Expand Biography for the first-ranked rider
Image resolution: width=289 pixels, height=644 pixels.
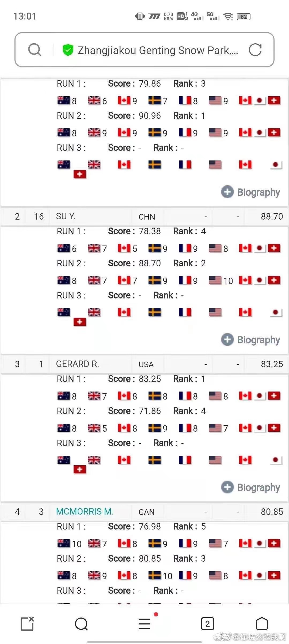(x=250, y=192)
